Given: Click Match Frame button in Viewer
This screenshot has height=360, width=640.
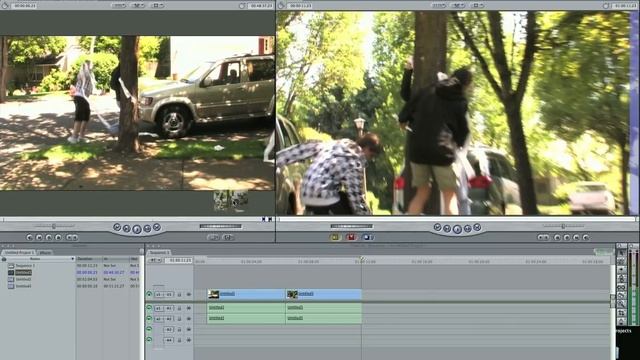Looking at the screenshot, I should [29, 237].
